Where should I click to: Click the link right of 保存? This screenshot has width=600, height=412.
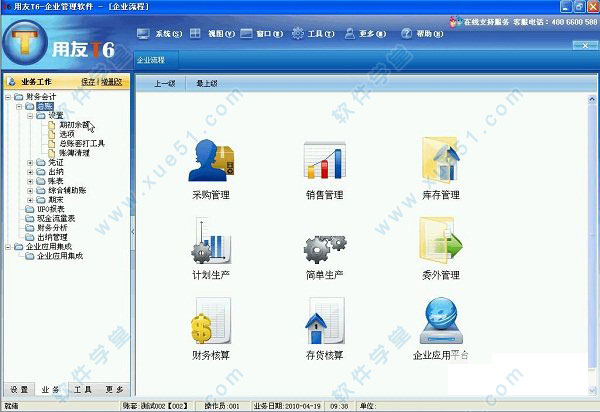click(111, 81)
